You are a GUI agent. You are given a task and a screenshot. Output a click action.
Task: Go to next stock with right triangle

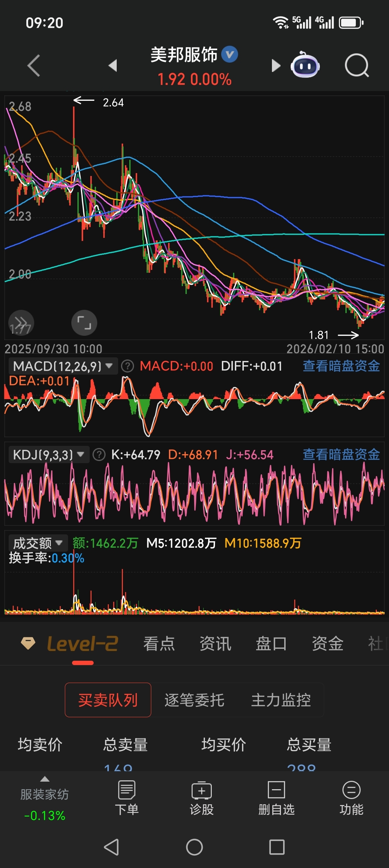276,65
